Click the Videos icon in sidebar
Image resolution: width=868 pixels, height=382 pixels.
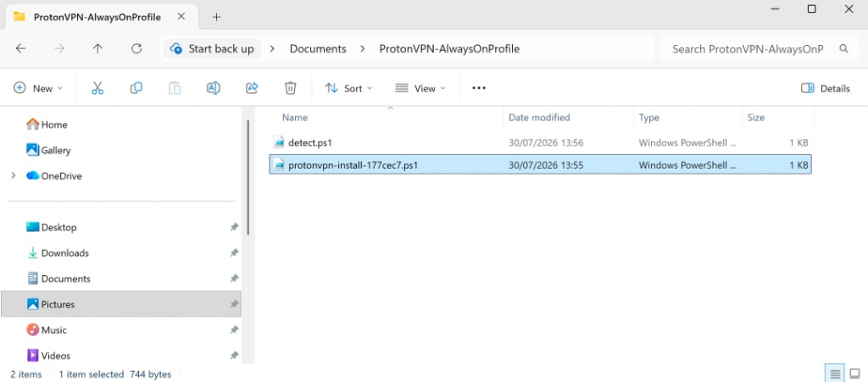pyautogui.click(x=33, y=356)
